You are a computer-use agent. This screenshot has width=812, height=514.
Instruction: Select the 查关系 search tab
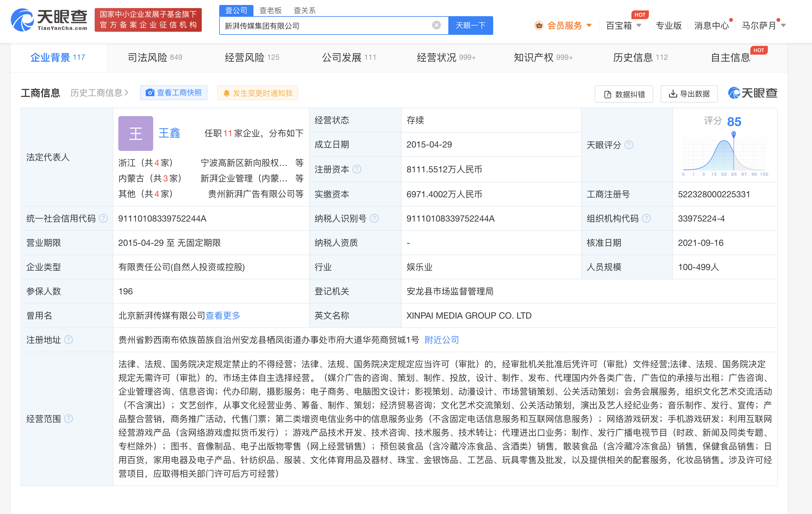304,11
